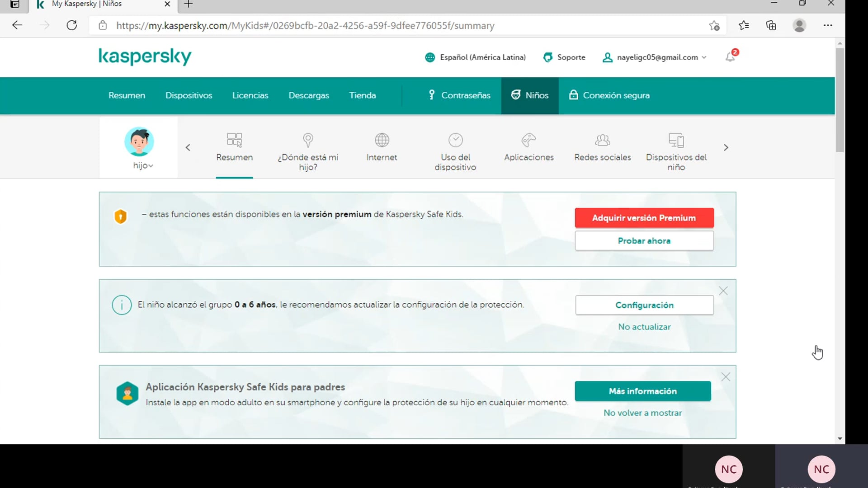The height and width of the screenshot is (488, 868).
Task: Open 'Uso del dispositivo' section icon
Action: pos(456,140)
